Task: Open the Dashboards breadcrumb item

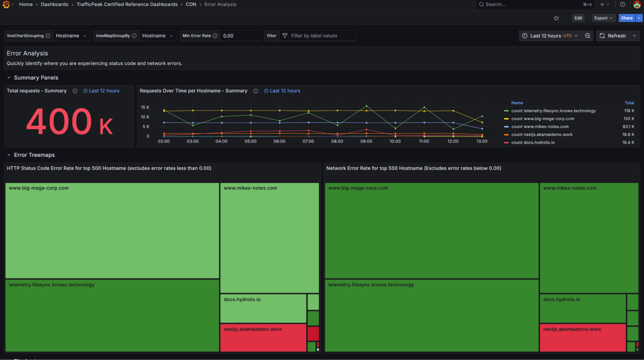Action: click(54, 4)
